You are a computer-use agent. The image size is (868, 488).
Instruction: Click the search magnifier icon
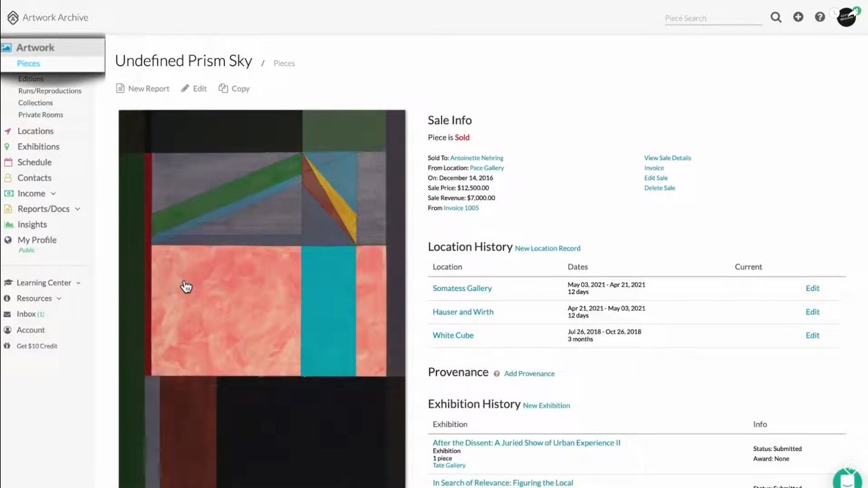[x=776, y=17]
